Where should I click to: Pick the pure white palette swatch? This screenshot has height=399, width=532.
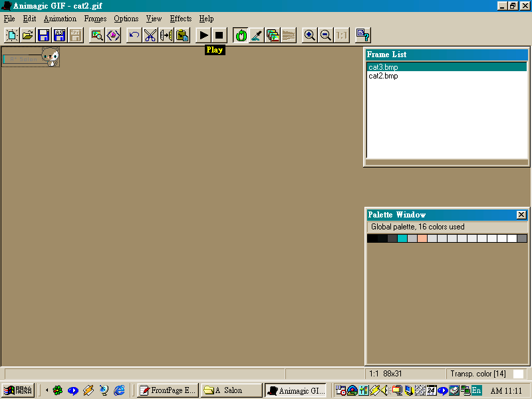click(512, 239)
